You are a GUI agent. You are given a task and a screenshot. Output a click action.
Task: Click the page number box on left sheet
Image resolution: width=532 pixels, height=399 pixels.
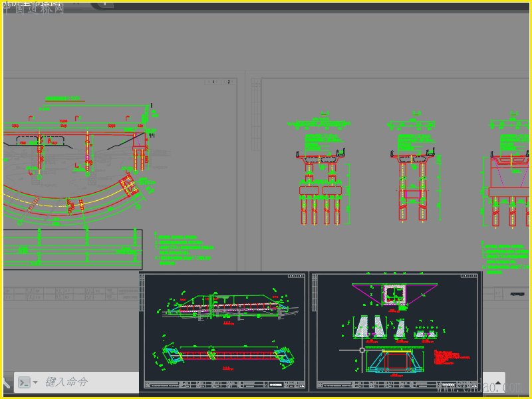[x=213, y=82]
